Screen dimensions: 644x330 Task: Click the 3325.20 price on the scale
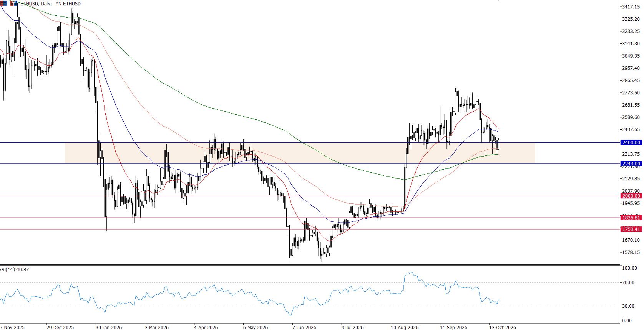coord(631,19)
